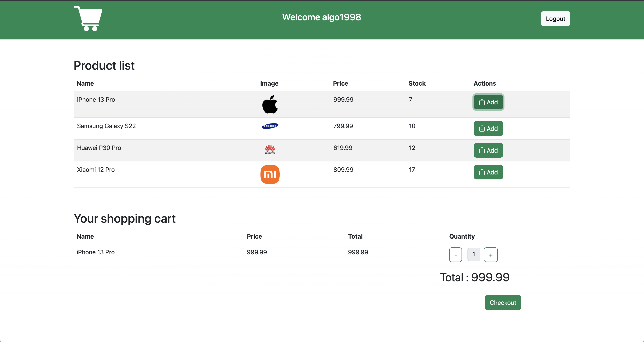Select product table Price column header

click(341, 83)
